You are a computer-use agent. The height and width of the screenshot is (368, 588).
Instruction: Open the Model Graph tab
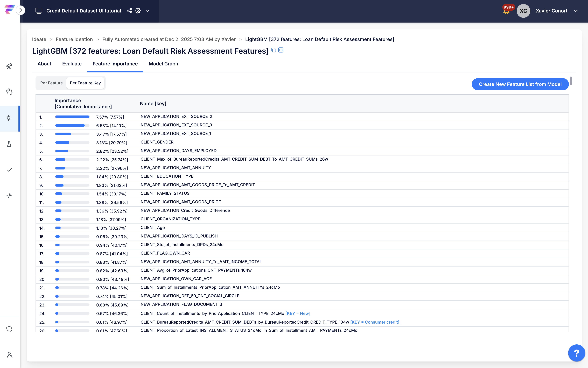tap(163, 64)
